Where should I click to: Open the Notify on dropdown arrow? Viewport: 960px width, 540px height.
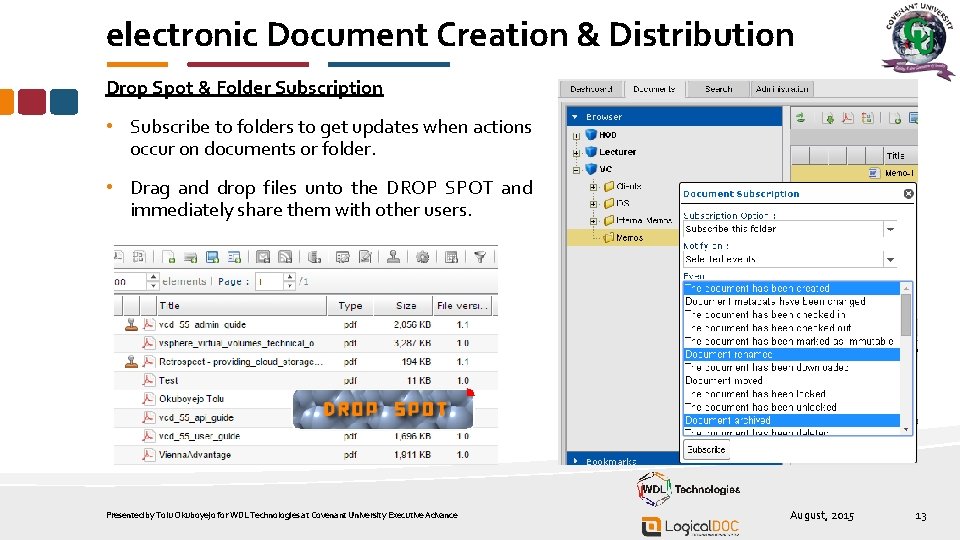(x=890, y=260)
